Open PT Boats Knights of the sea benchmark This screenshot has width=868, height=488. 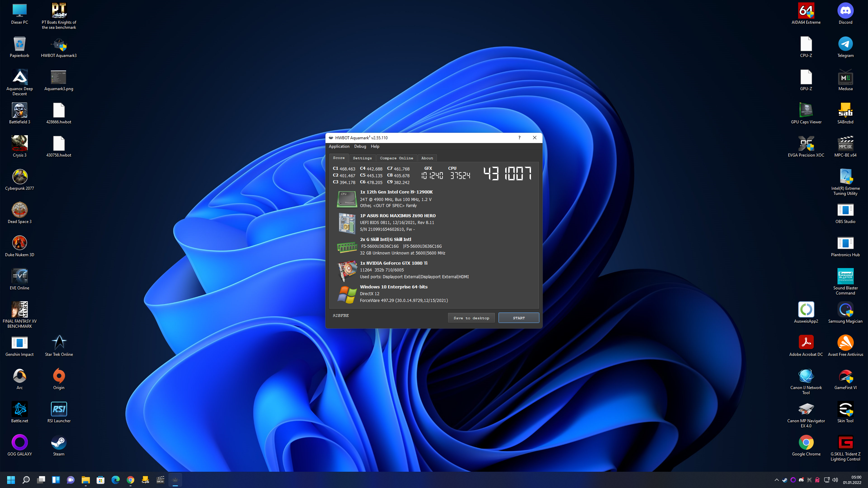[x=59, y=16]
